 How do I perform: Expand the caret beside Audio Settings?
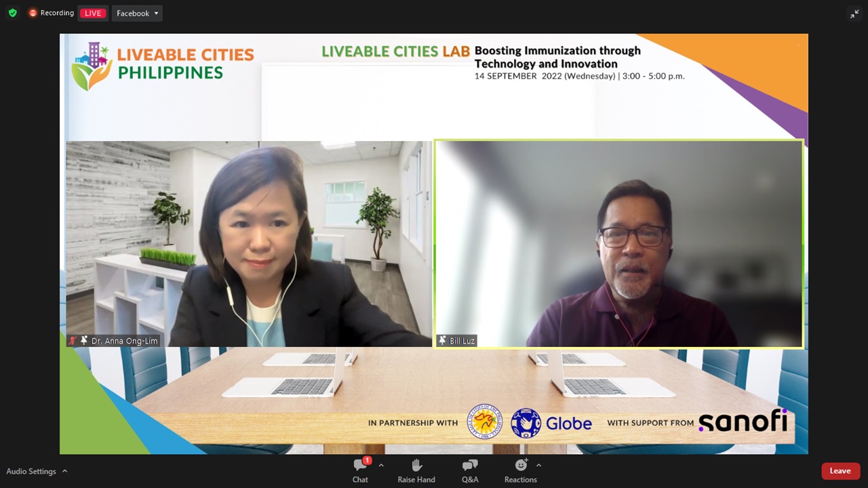(65, 471)
